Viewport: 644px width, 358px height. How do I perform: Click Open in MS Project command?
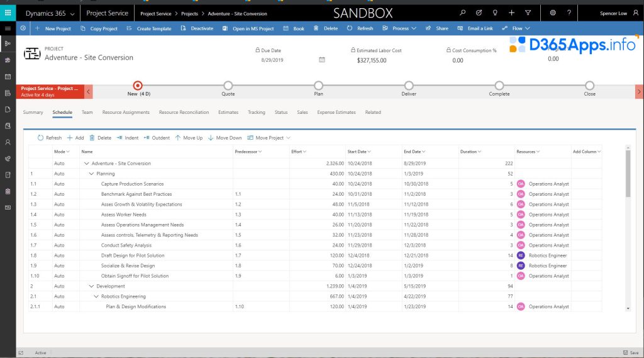[248, 28]
